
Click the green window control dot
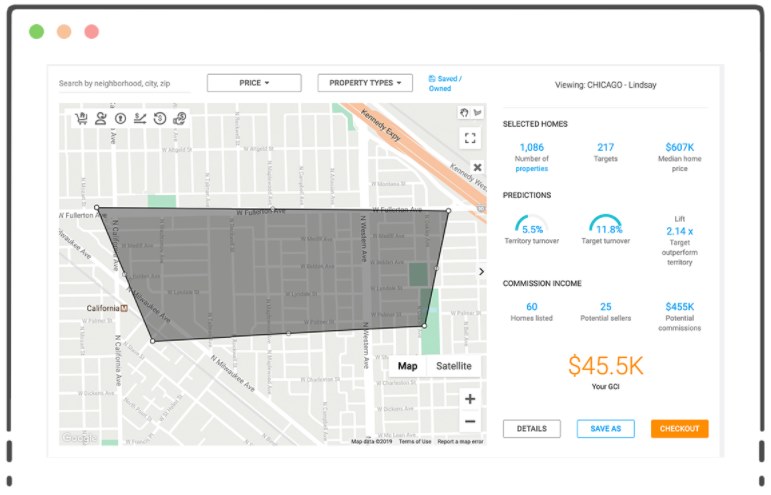tap(36, 31)
